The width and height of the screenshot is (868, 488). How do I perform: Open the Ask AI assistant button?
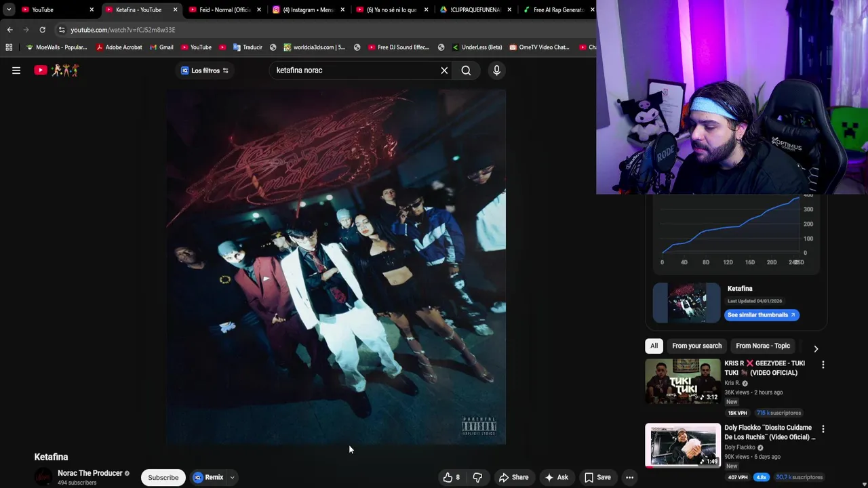556,477
